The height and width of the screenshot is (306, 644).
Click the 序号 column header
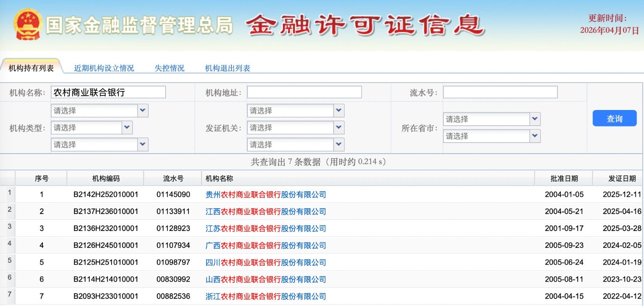click(41, 178)
